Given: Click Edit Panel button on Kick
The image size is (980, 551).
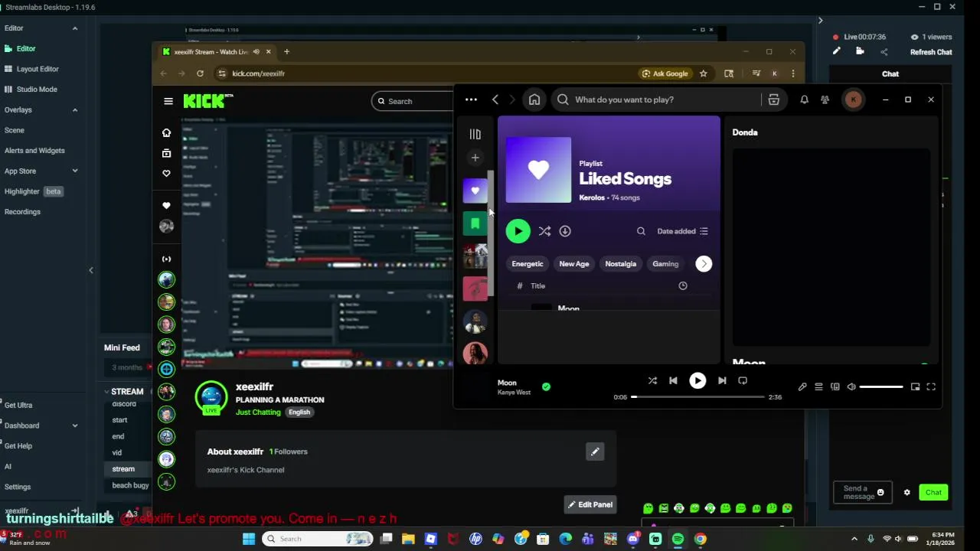Looking at the screenshot, I should [x=590, y=505].
